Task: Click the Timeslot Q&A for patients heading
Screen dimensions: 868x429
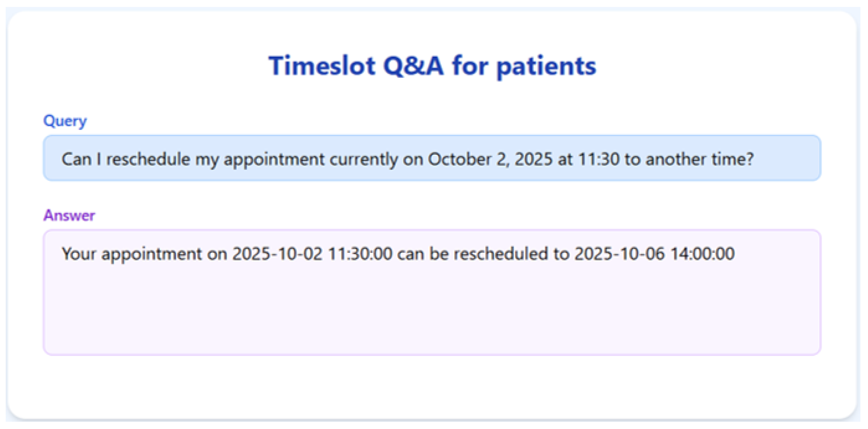Action: pyautogui.click(x=432, y=66)
